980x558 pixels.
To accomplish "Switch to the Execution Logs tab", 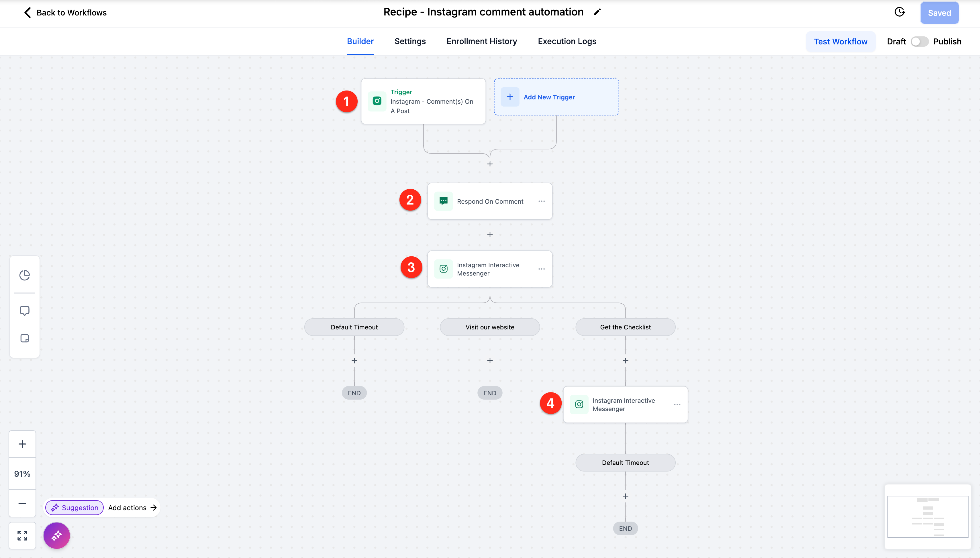I will coord(567,41).
